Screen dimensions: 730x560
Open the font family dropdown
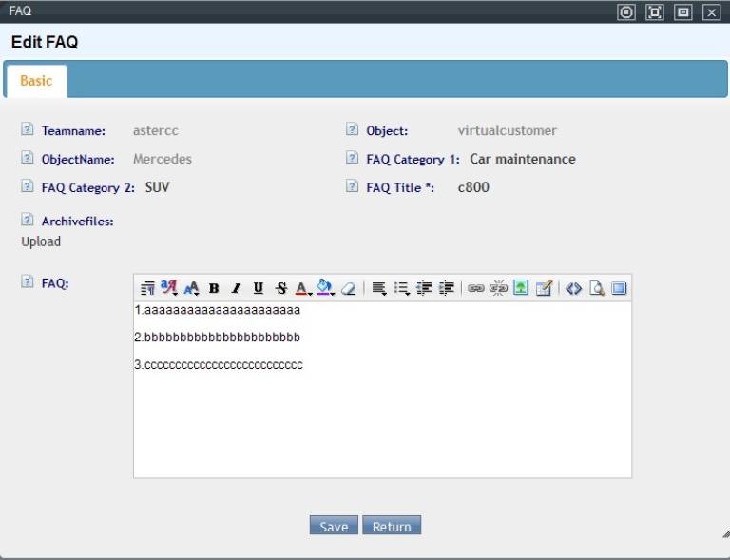click(169, 288)
